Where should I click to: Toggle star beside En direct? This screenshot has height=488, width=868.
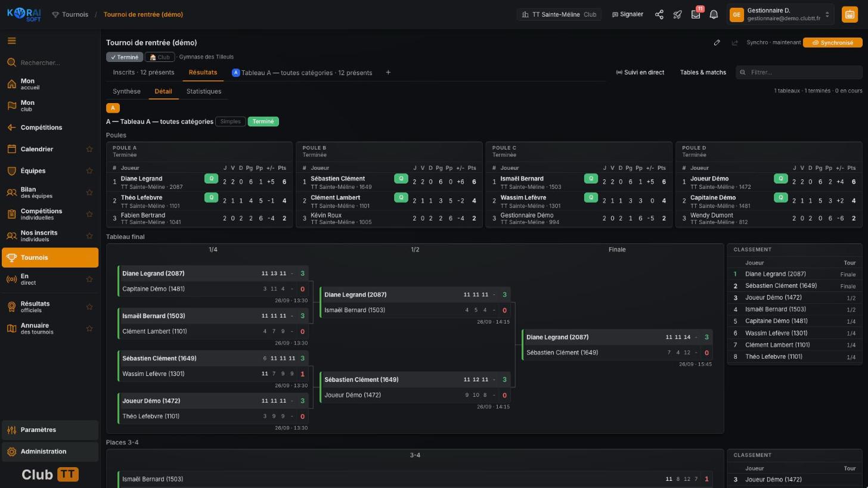(89, 279)
